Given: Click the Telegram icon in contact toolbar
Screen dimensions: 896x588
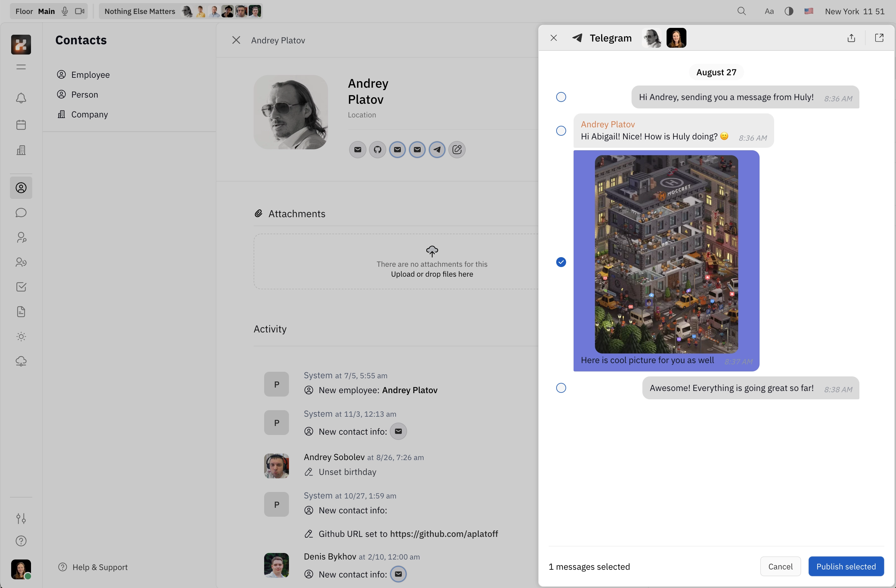Looking at the screenshot, I should (x=437, y=150).
